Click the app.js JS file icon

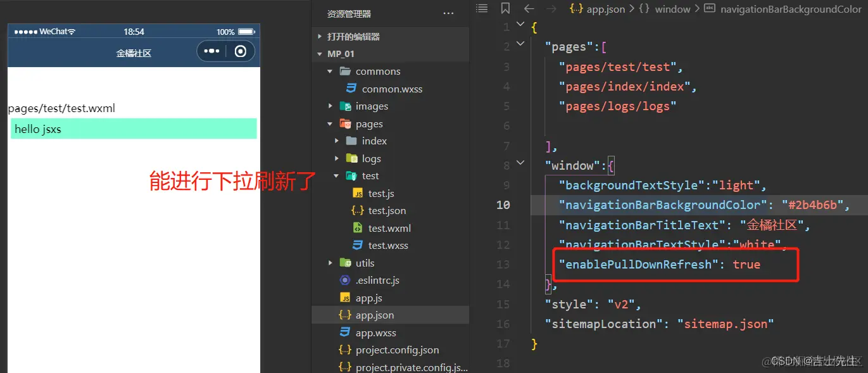coord(345,298)
